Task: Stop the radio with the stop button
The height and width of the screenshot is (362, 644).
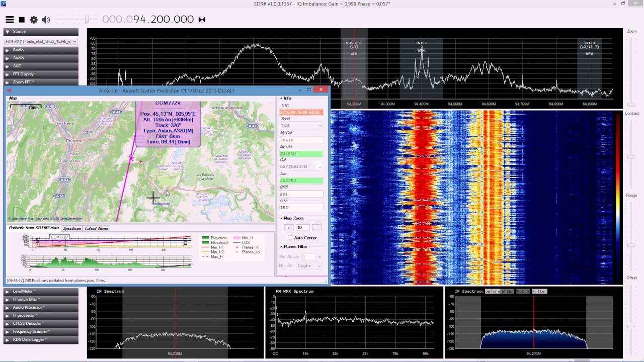Action: (x=22, y=20)
